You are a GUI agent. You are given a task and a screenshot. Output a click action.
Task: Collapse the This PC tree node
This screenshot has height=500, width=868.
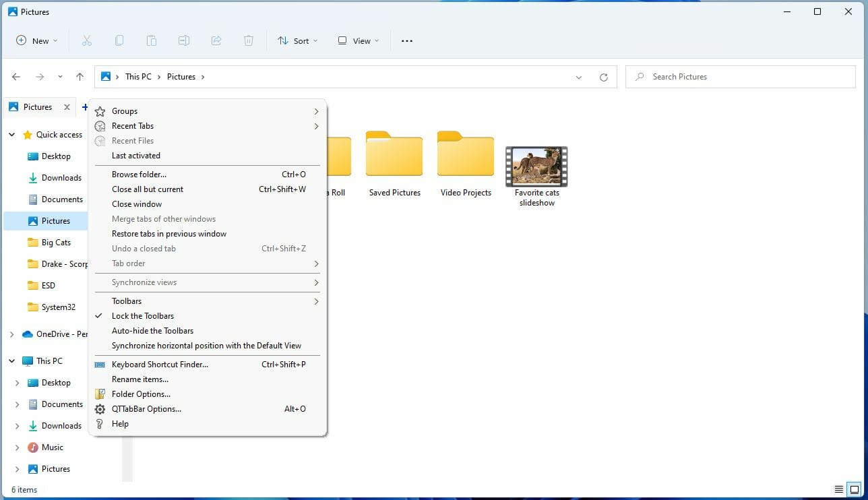(x=11, y=361)
